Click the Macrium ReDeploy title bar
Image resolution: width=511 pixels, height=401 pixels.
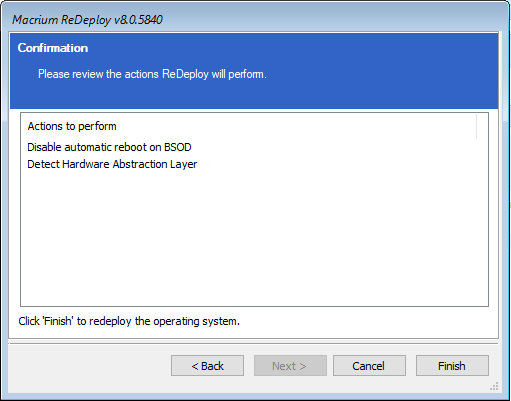click(253, 20)
